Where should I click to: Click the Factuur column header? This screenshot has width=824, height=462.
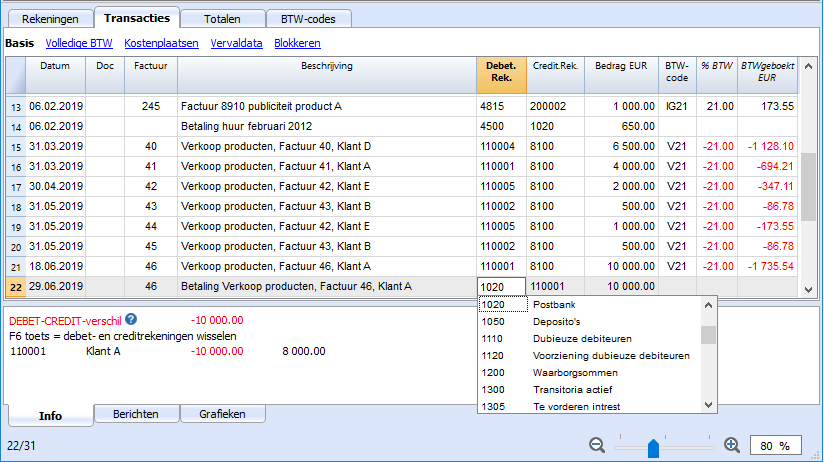[151, 75]
